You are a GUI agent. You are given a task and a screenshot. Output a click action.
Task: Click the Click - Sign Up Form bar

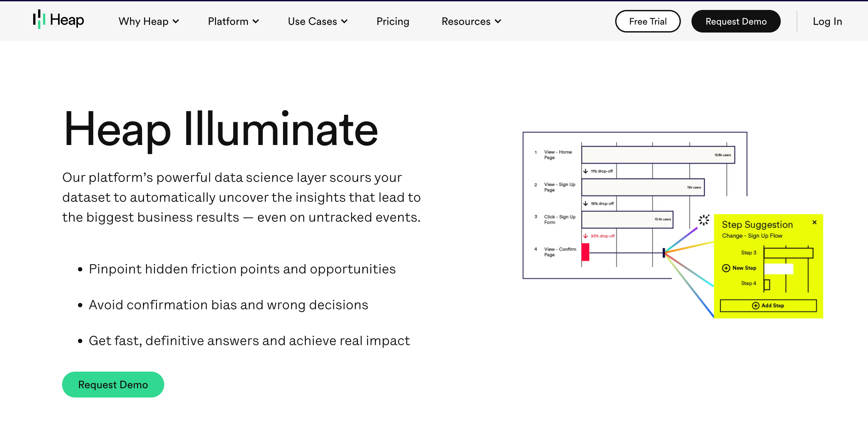627,220
